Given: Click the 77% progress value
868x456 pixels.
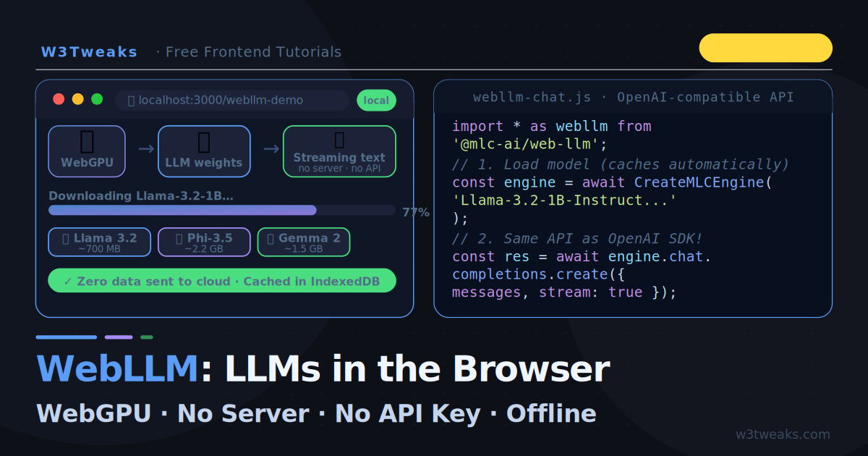Looking at the screenshot, I should coord(416,212).
